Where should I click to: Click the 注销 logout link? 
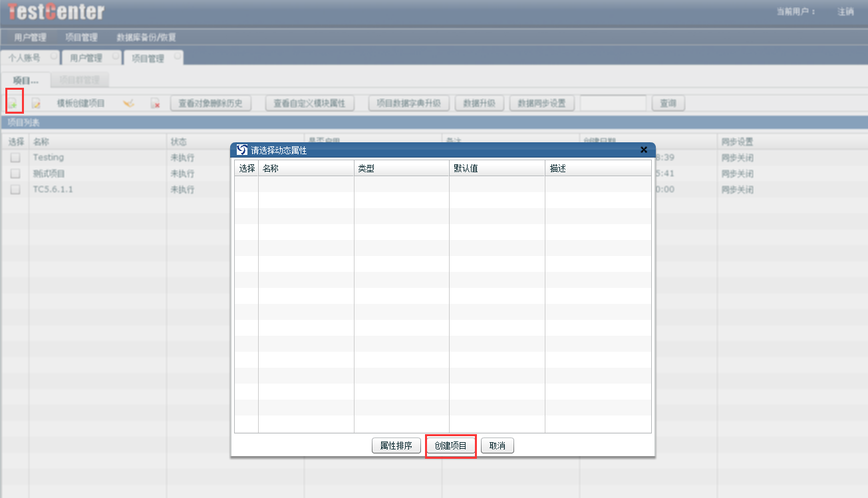tap(845, 12)
